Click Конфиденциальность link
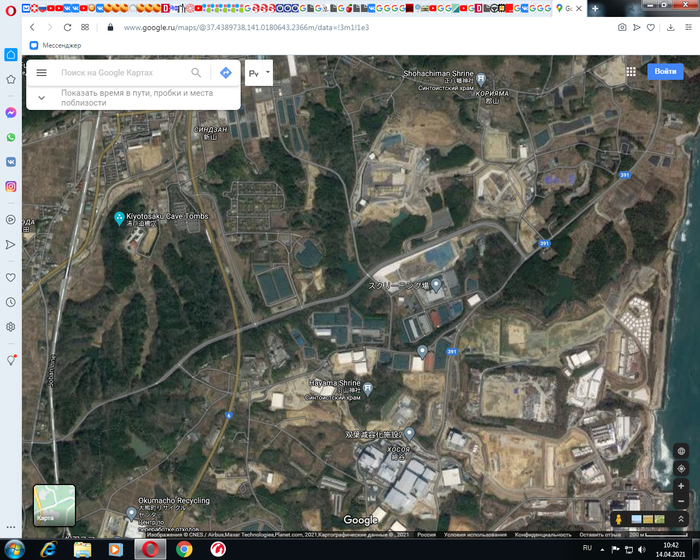The width and height of the screenshot is (700, 560). click(543, 534)
